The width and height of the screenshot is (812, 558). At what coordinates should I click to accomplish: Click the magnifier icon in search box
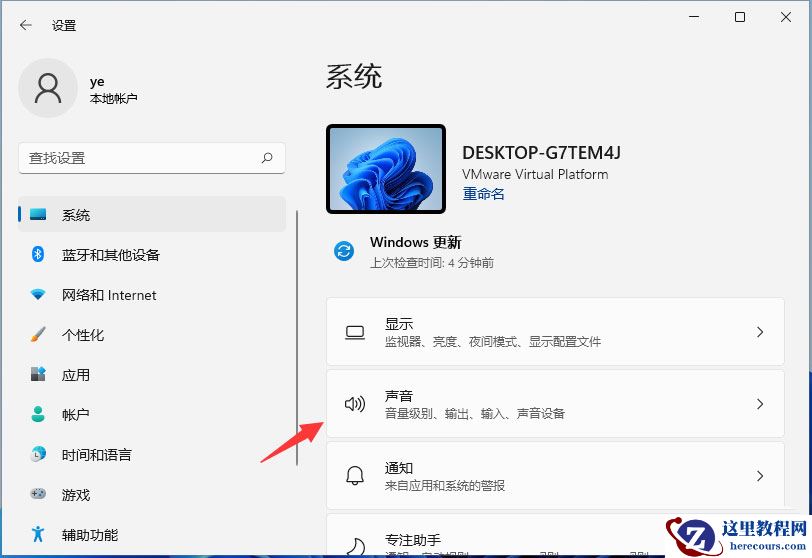click(x=267, y=158)
